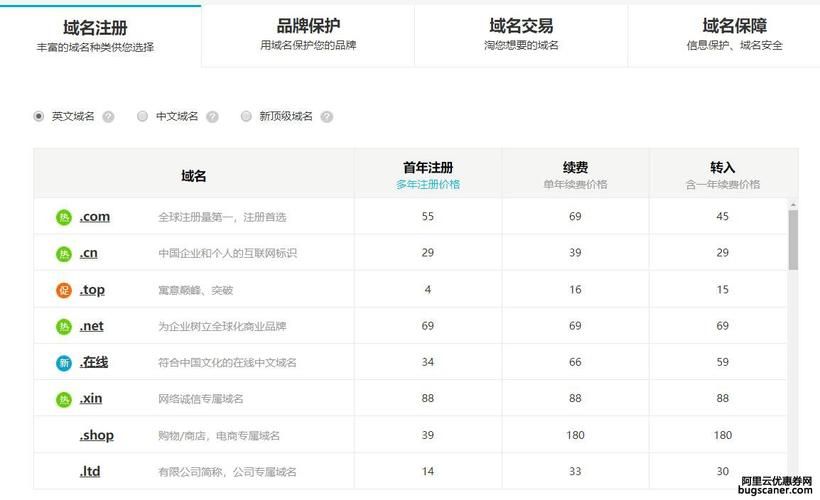This screenshot has width=820, height=500.
Task: Open the .net domain link
Action: click(x=92, y=326)
